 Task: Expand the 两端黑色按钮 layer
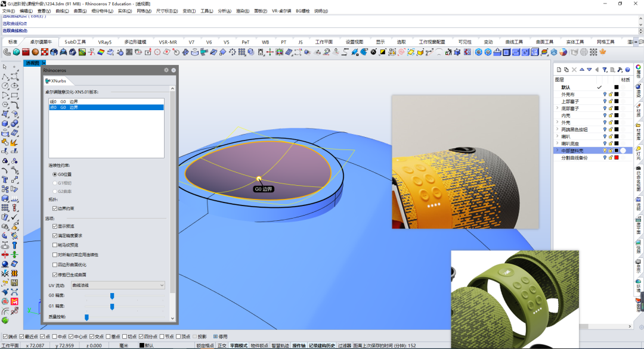pos(558,129)
